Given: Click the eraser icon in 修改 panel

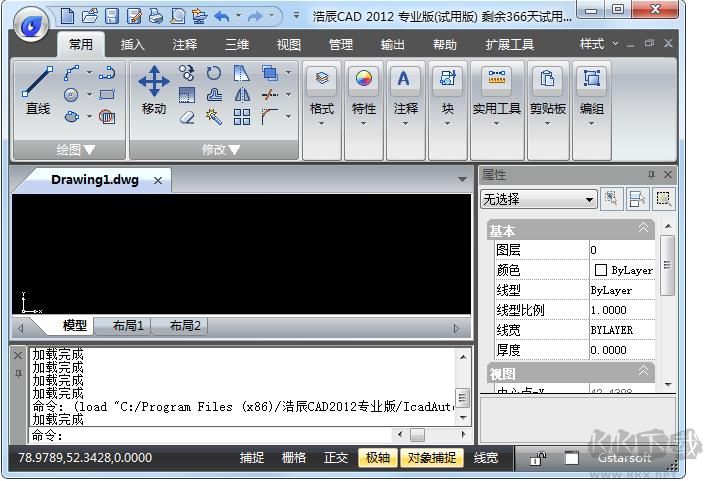Looking at the screenshot, I should 187,117.
